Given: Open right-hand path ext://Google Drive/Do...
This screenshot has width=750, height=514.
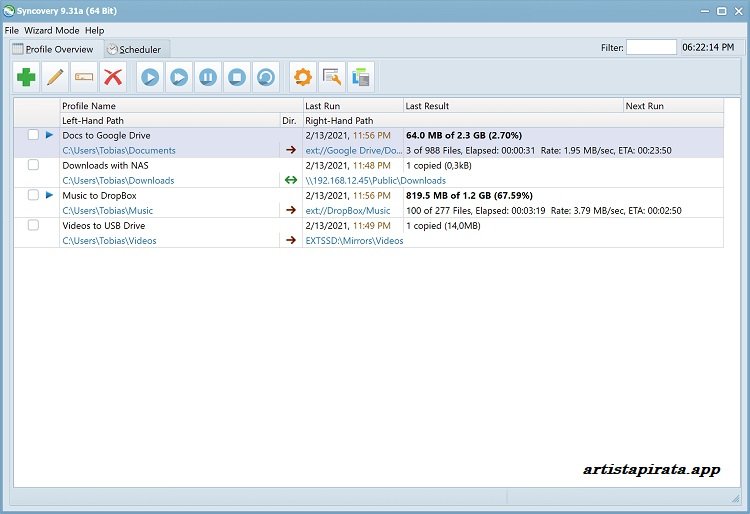Looking at the screenshot, I should [x=354, y=150].
